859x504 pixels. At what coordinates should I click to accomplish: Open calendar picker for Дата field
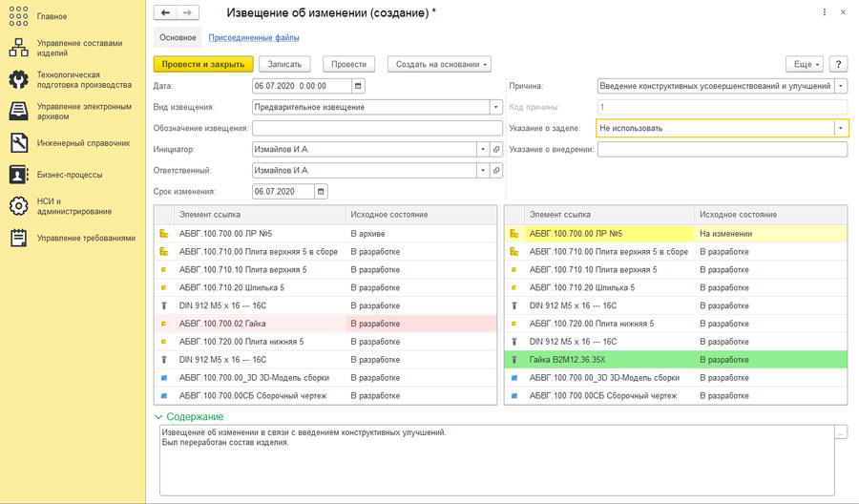pyautogui.click(x=358, y=86)
